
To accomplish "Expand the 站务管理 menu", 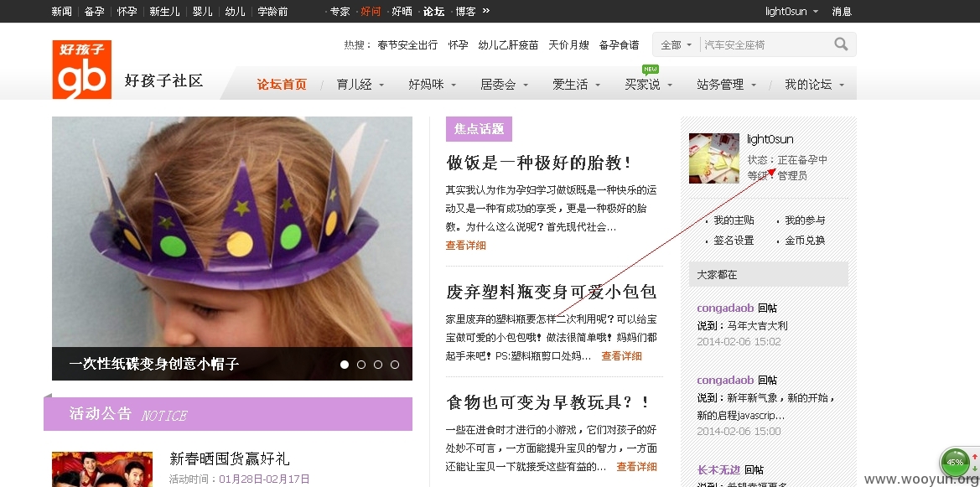I will 726,85.
